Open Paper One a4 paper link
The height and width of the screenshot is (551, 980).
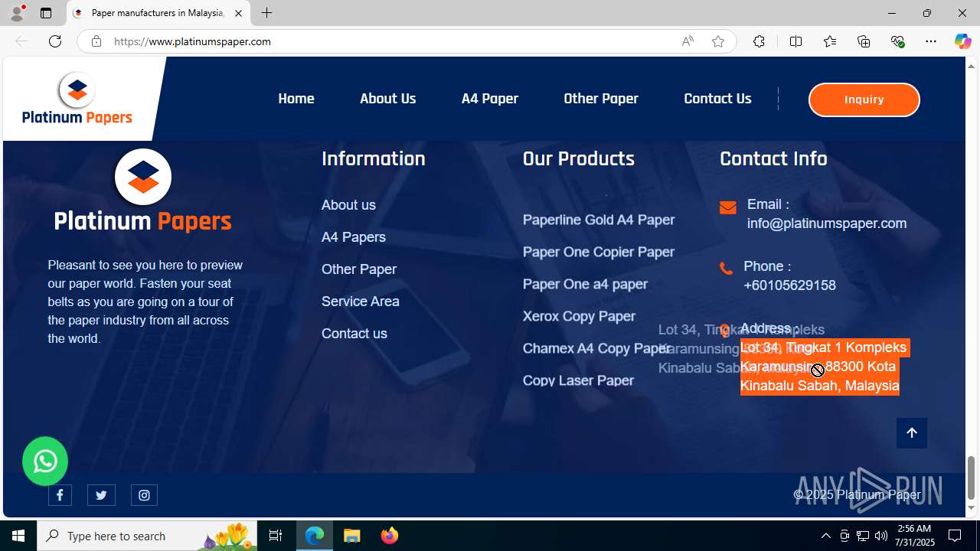click(x=585, y=285)
